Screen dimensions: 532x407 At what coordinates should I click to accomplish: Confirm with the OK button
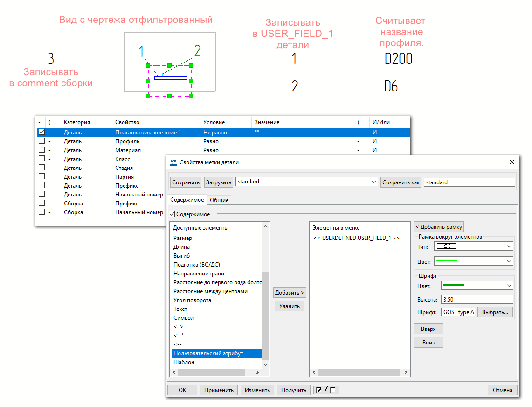tap(182, 390)
